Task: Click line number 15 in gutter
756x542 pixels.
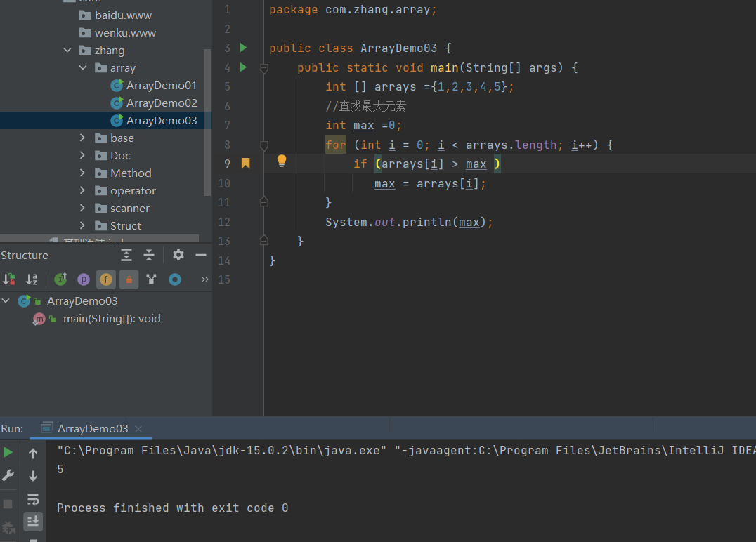Action: click(x=223, y=279)
